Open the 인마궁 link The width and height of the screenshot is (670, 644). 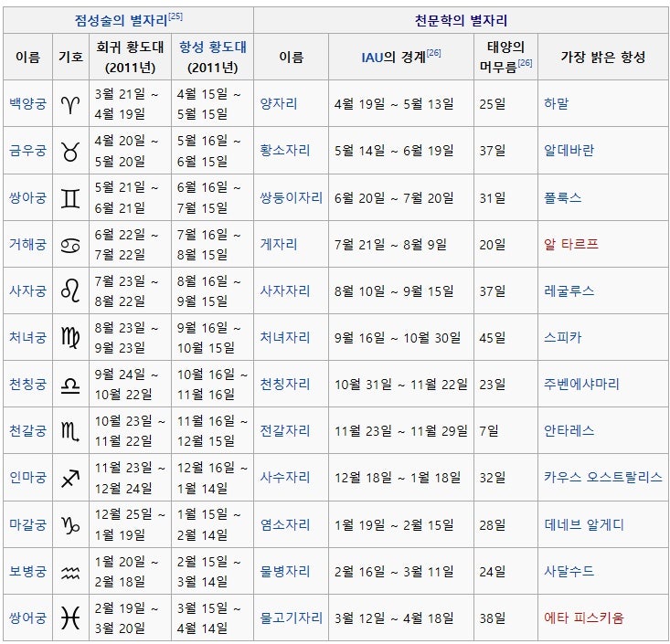click(x=27, y=478)
